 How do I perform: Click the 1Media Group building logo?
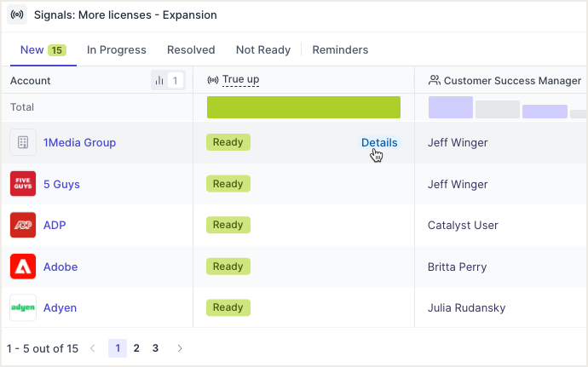[23, 142]
